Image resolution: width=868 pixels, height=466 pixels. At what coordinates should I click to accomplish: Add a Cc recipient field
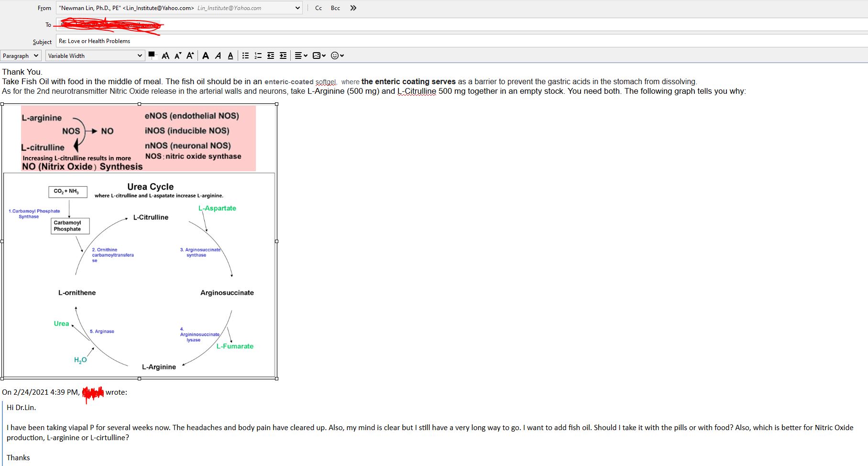[319, 8]
